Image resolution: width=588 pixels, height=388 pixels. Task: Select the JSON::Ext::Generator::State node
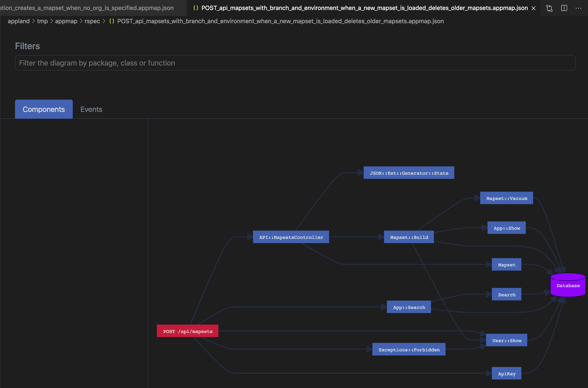tap(409, 173)
